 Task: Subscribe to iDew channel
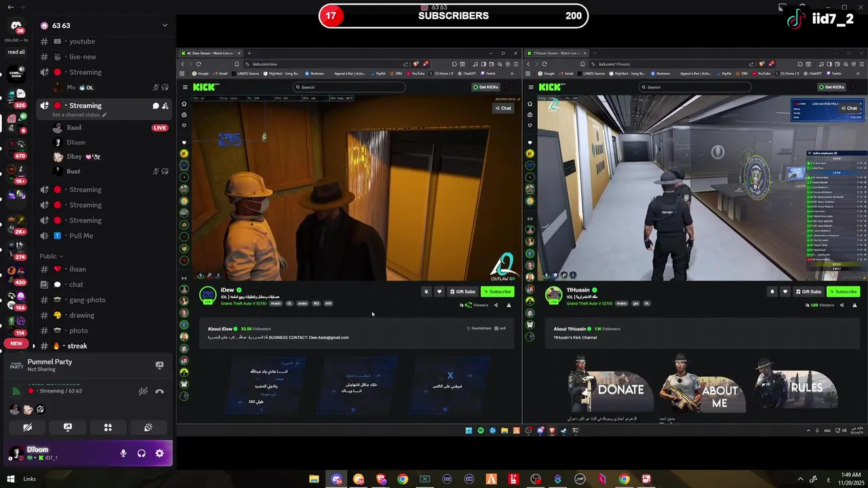click(x=498, y=291)
